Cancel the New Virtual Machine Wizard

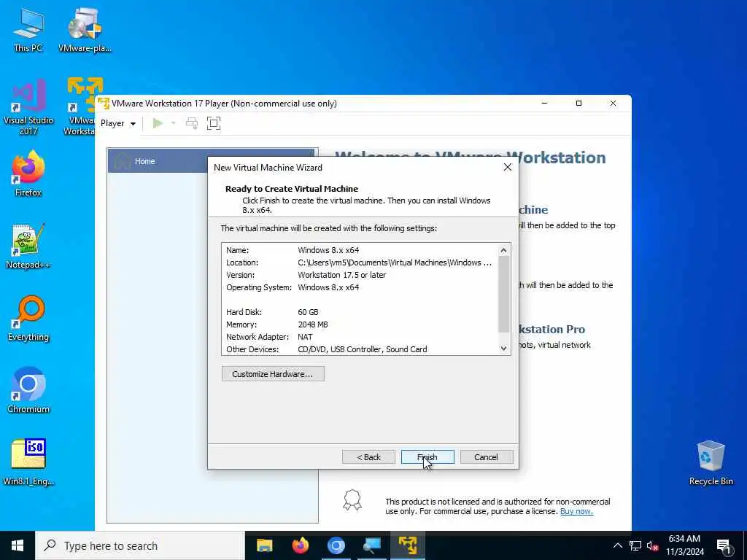point(487,457)
